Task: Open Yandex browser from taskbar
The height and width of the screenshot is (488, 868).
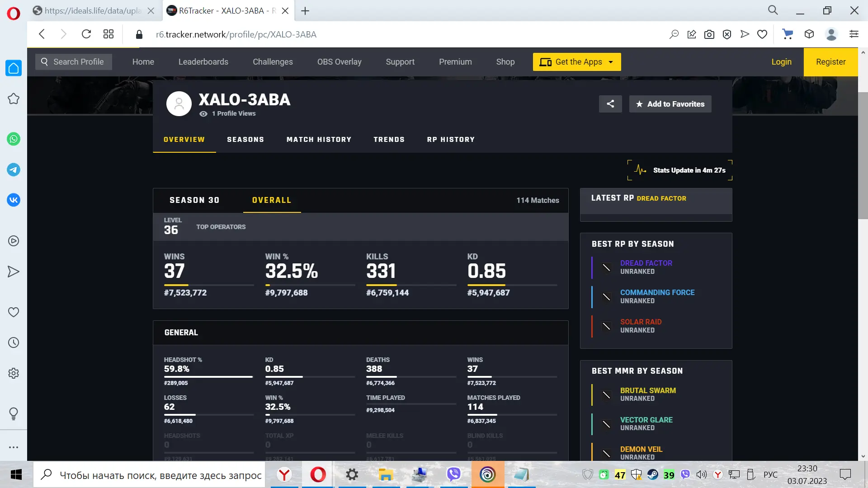Action: tap(284, 474)
